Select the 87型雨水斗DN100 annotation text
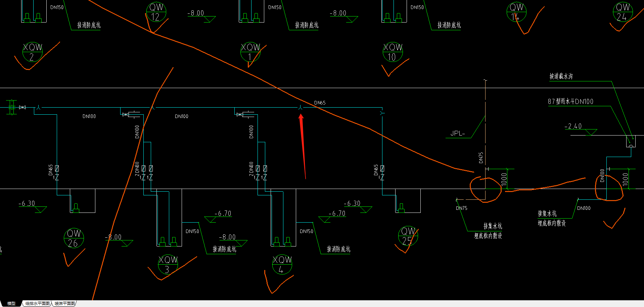Image resolution: width=644 pixels, height=307 pixels. (x=570, y=102)
